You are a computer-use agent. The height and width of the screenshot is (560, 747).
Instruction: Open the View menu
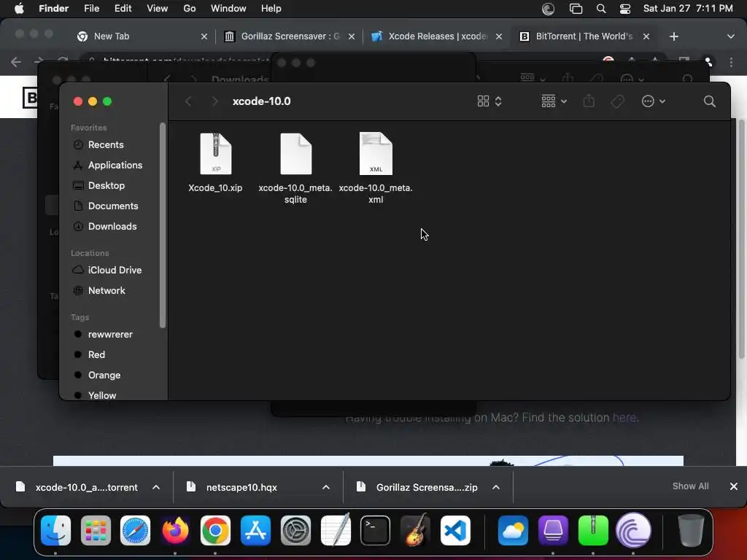click(158, 9)
